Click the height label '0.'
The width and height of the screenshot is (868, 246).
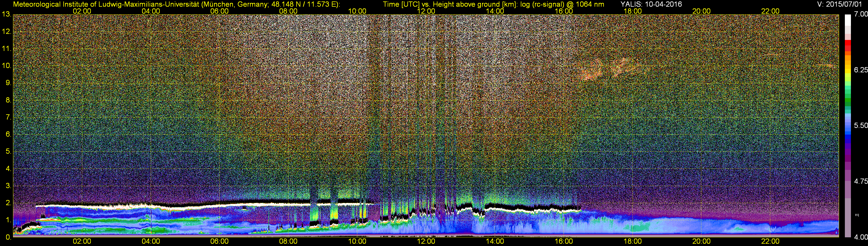pos(8,237)
